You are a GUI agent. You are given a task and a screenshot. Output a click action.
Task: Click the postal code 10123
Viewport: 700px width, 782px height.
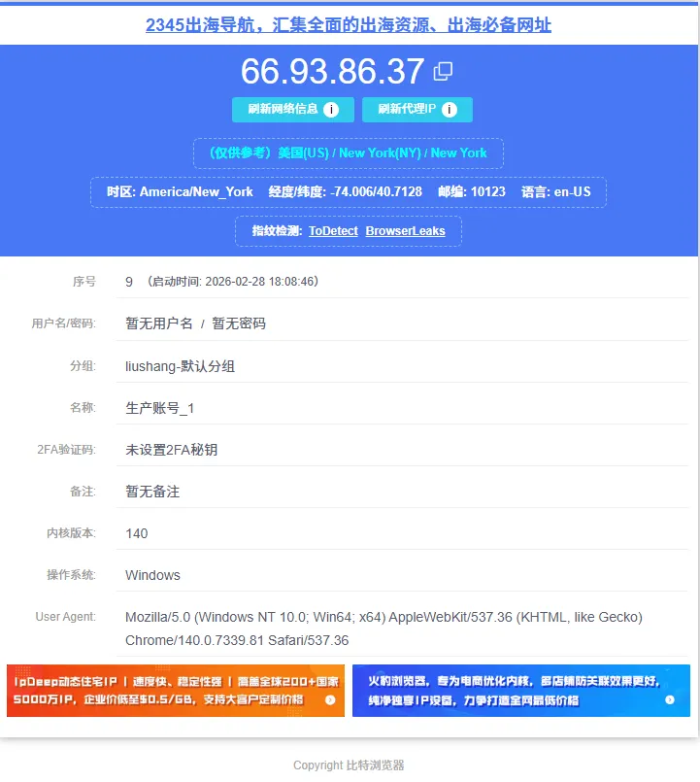(488, 192)
